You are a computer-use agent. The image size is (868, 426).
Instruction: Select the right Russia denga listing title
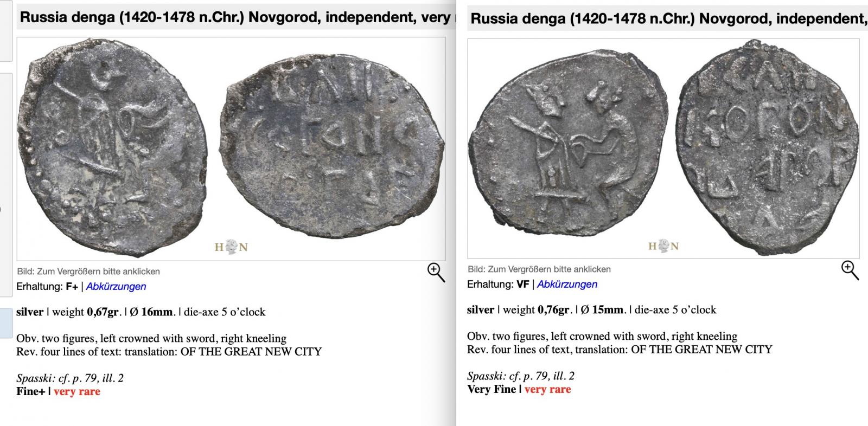668,19
